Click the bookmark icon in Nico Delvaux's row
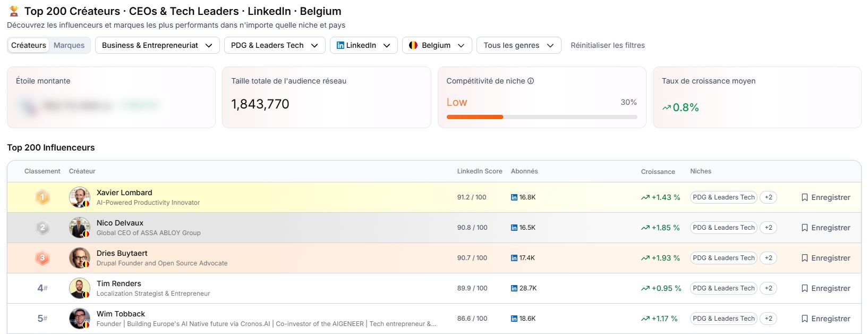The image size is (868, 334). [x=805, y=228]
